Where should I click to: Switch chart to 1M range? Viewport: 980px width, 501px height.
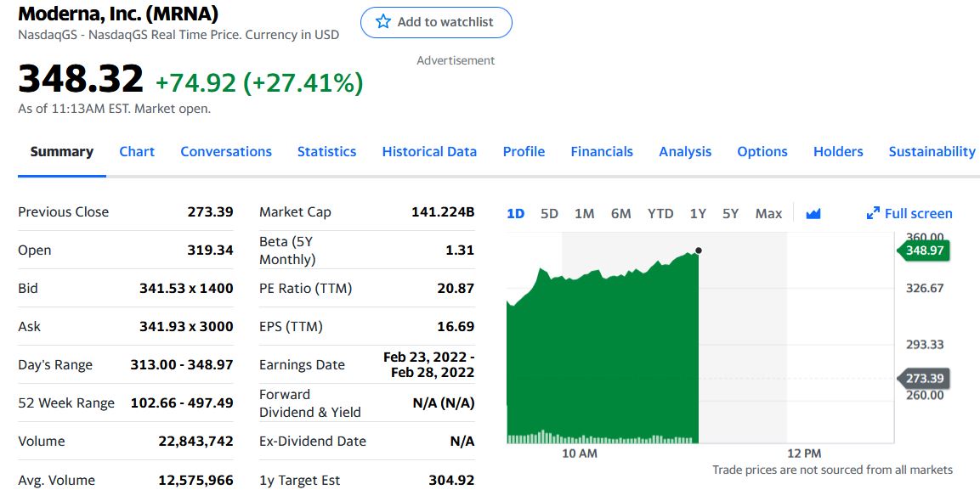click(x=585, y=214)
